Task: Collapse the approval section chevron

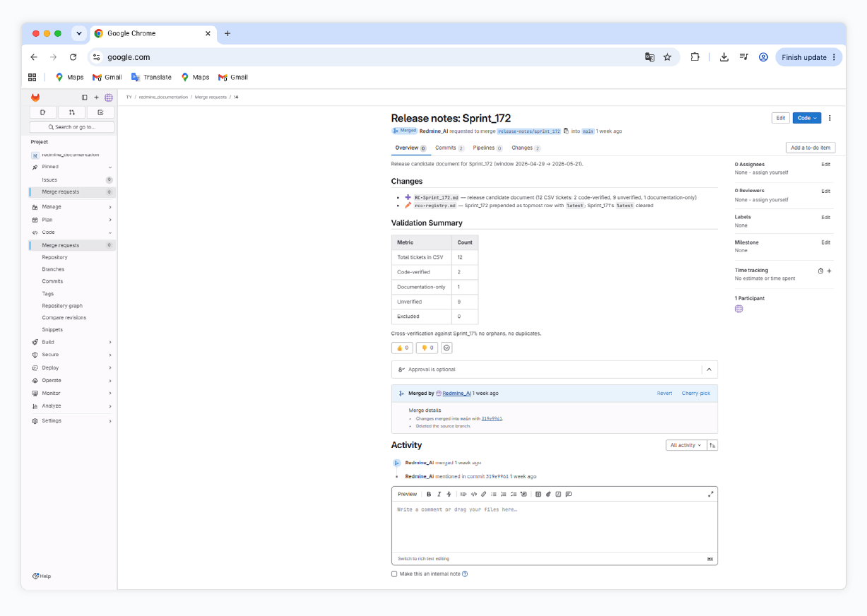Action: pyautogui.click(x=709, y=369)
